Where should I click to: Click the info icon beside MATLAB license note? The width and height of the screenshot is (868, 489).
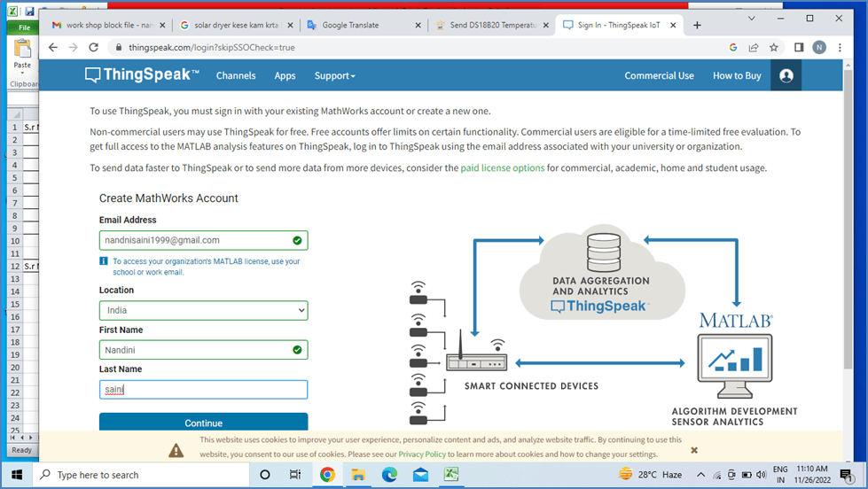click(104, 260)
